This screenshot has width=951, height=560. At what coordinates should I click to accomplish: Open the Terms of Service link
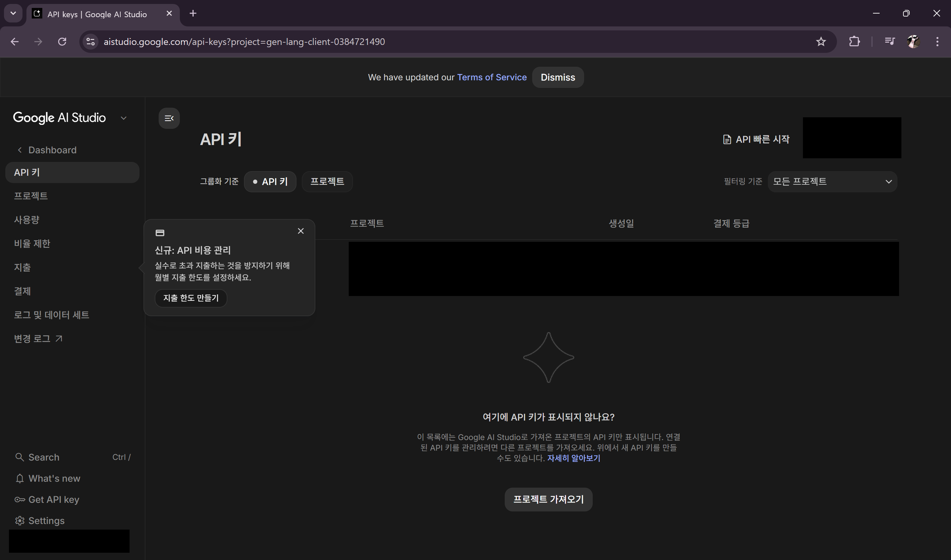(492, 77)
